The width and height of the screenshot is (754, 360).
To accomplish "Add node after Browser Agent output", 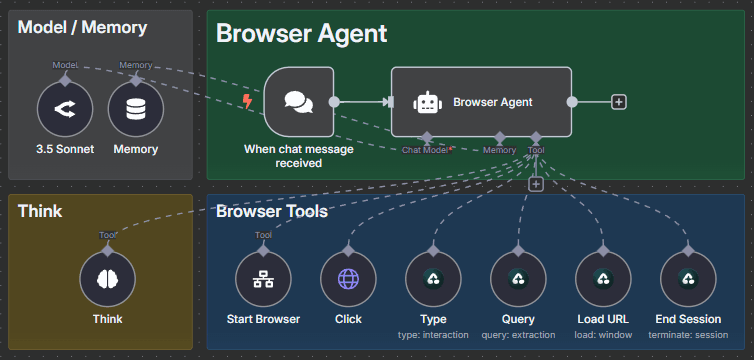I will click(619, 102).
